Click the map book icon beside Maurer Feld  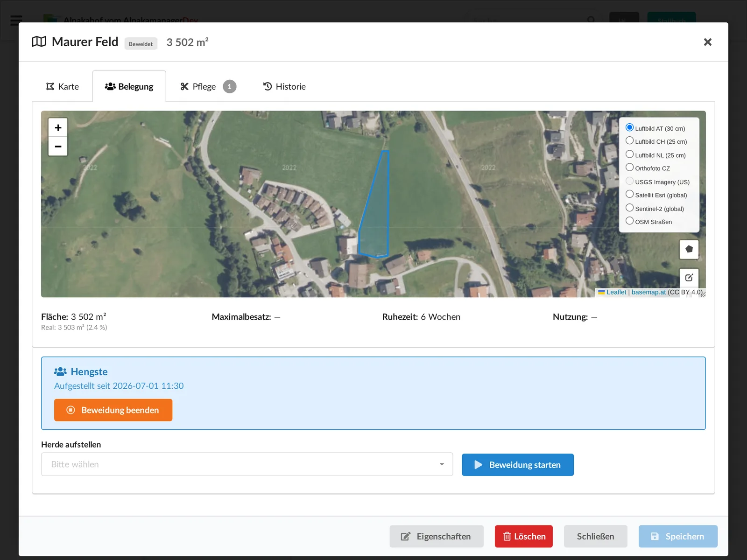39,42
